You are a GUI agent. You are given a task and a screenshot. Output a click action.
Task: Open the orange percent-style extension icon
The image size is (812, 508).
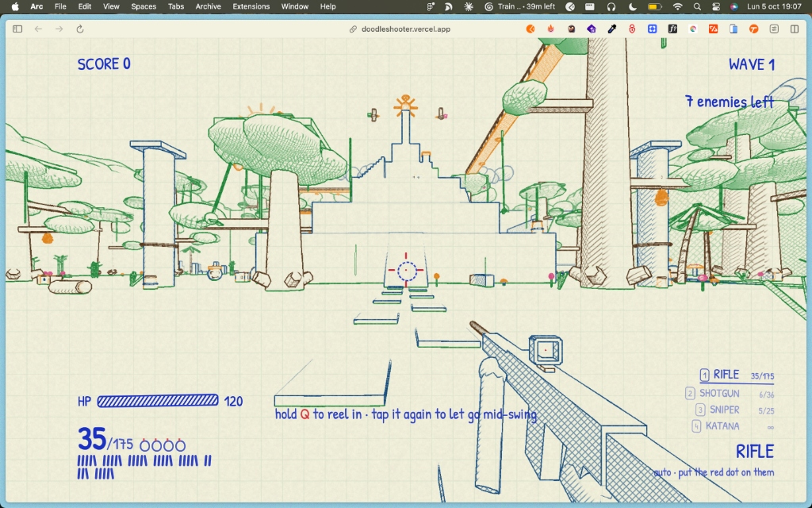(713, 29)
